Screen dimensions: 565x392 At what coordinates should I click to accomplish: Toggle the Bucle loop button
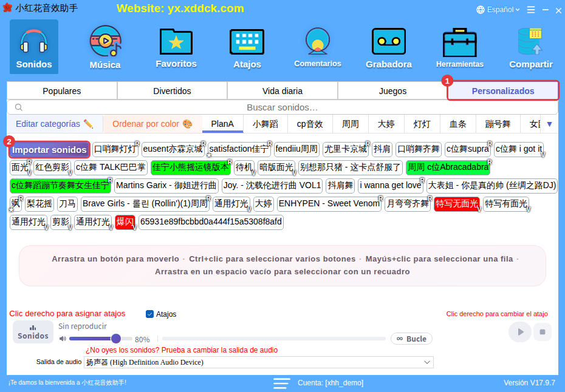tap(411, 339)
